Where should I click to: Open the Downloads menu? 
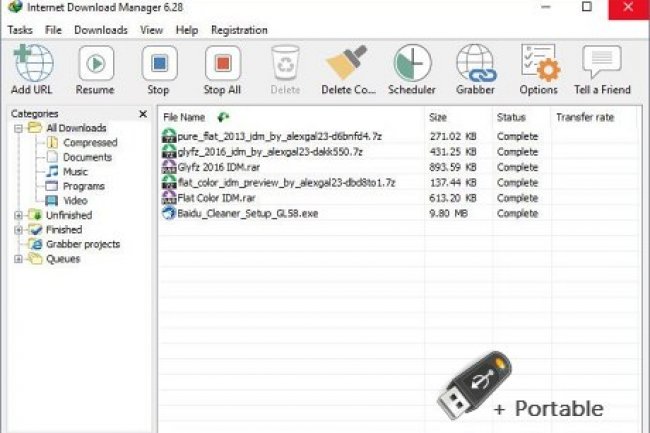click(x=101, y=30)
